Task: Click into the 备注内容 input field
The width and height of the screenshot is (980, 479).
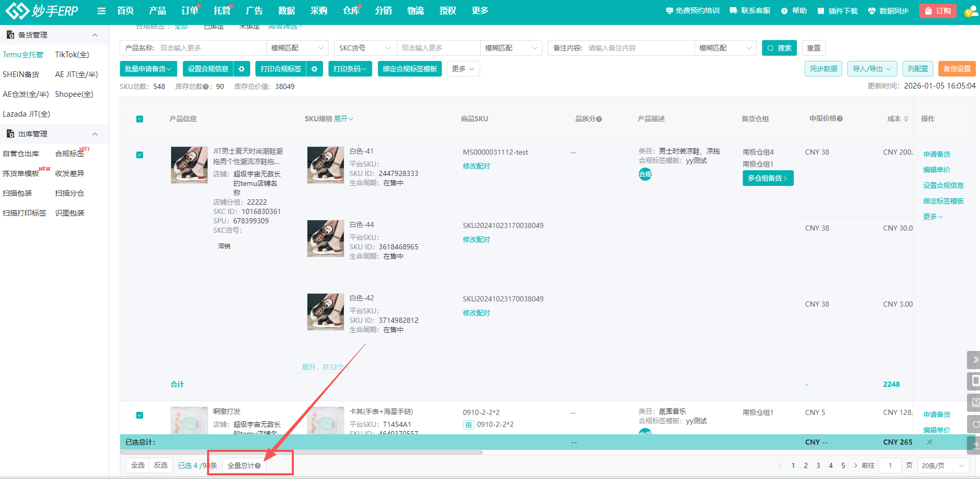Action: [x=640, y=48]
